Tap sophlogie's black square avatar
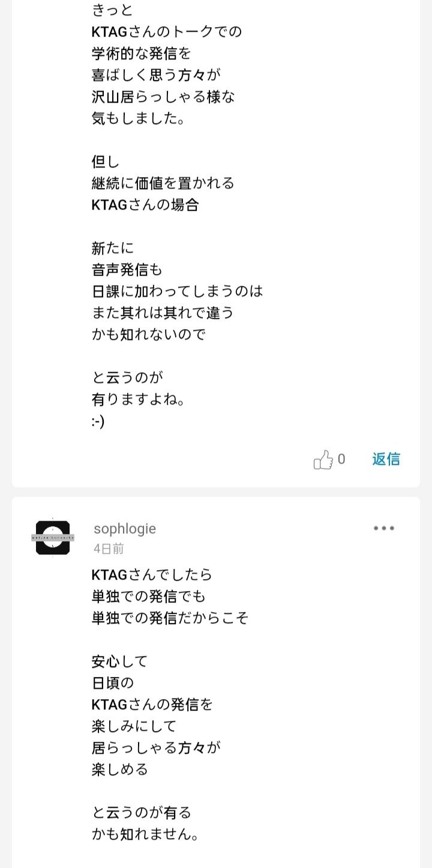Viewport: 432px width, 868px height. (53, 538)
